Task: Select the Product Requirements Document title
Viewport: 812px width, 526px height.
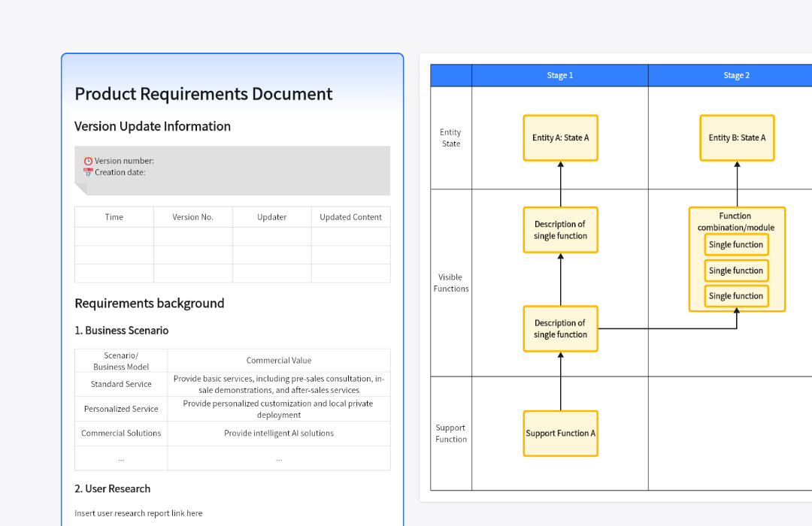Action: [x=203, y=94]
